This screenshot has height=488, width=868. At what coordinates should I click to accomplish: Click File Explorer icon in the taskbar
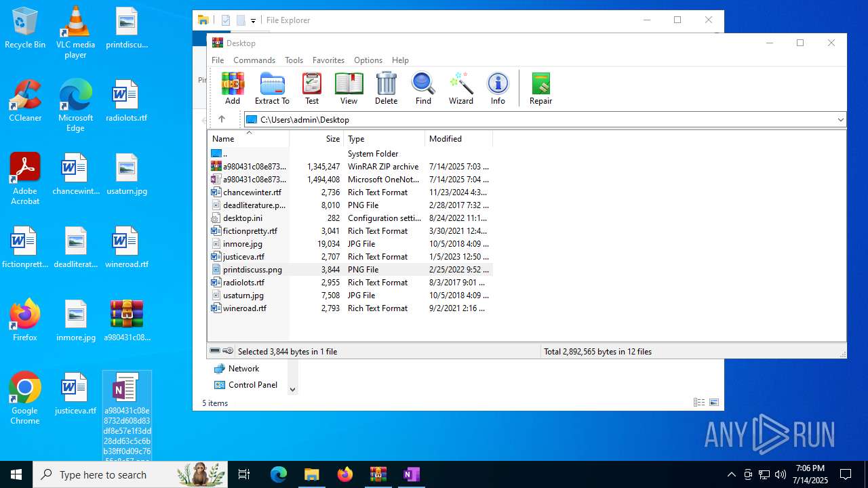[x=311, y=474]
